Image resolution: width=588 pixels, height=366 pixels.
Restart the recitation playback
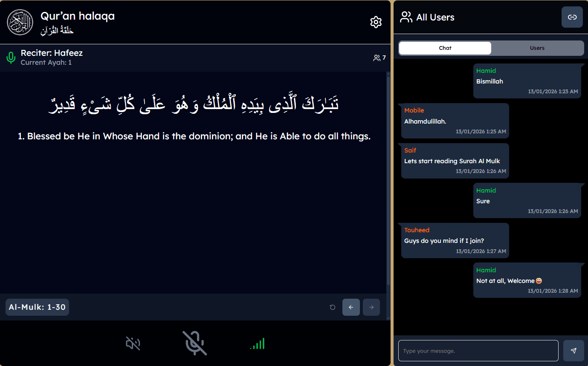tap(332, 307)
